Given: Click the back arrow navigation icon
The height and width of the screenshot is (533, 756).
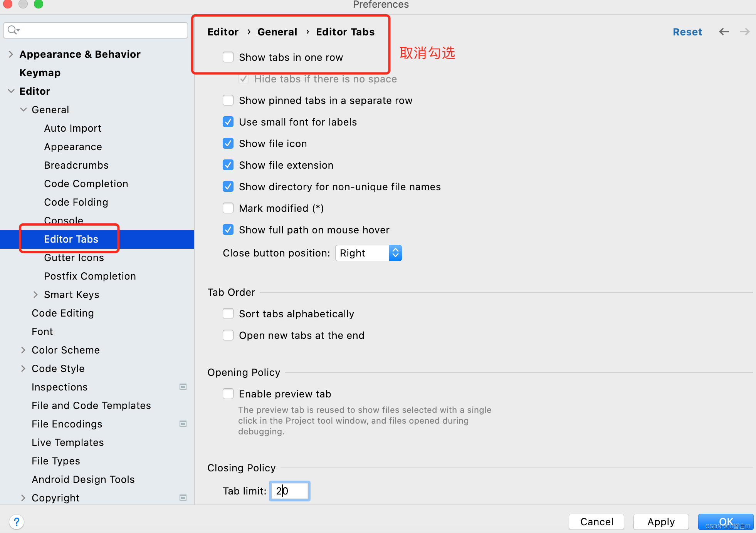Looking at the screenshot, I should (724, 31).
